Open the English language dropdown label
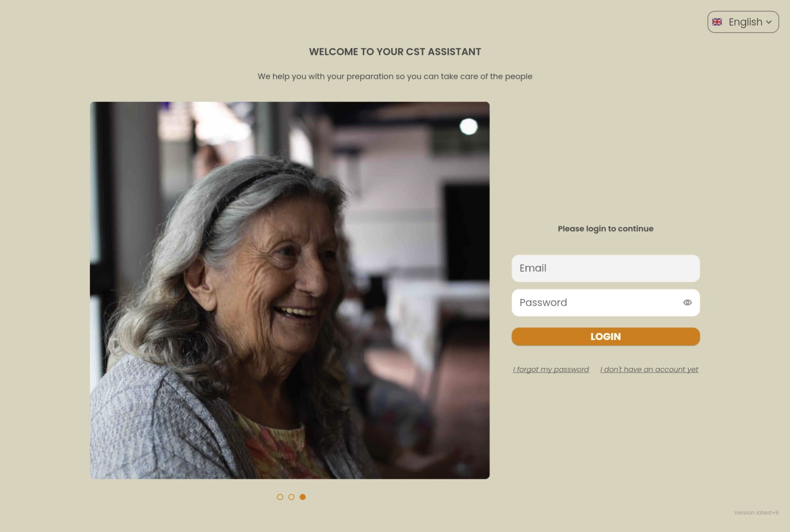This screenshot has height=532, width=790. [745, 22]
